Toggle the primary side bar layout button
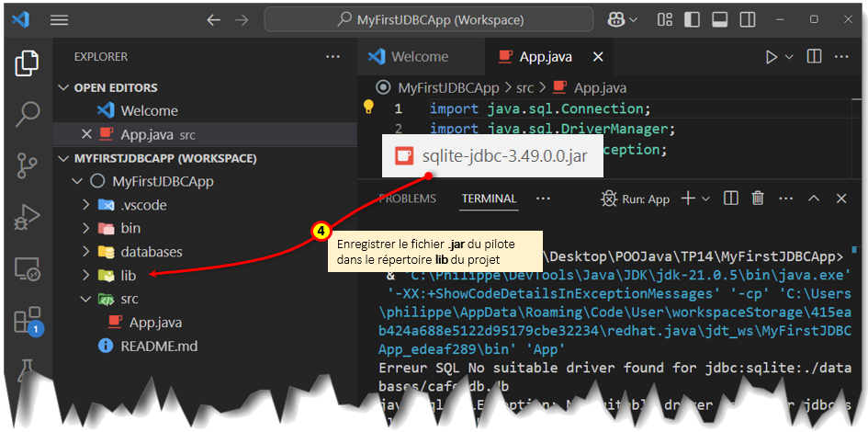The width and height of the screenshot is (868, 432). [693, 20]
